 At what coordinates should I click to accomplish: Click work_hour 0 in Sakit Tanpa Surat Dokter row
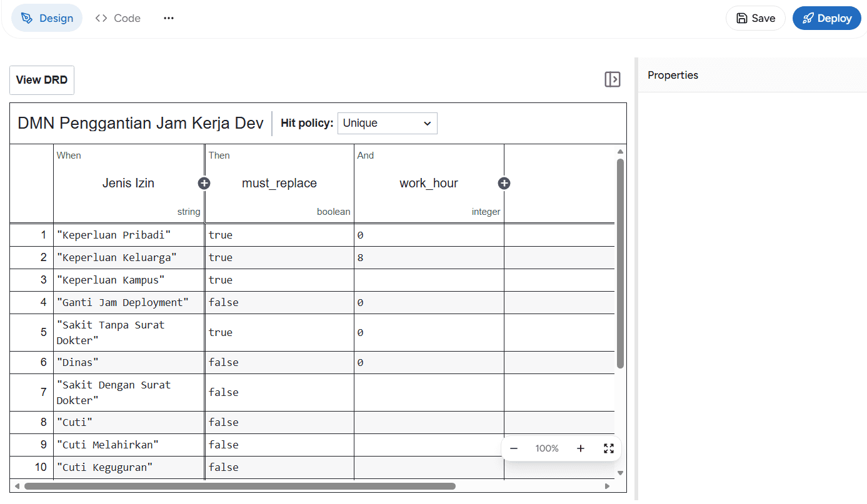[x=429, y=333]
